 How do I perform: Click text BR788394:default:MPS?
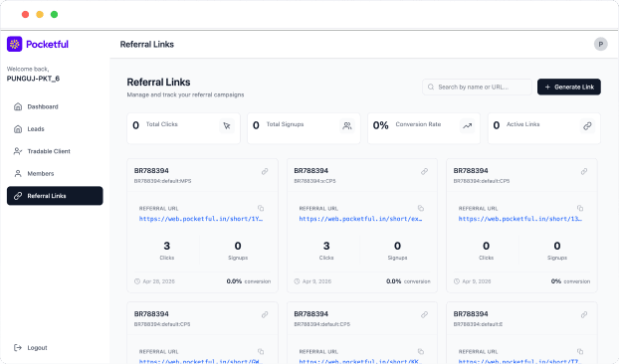tap(162, 181)
